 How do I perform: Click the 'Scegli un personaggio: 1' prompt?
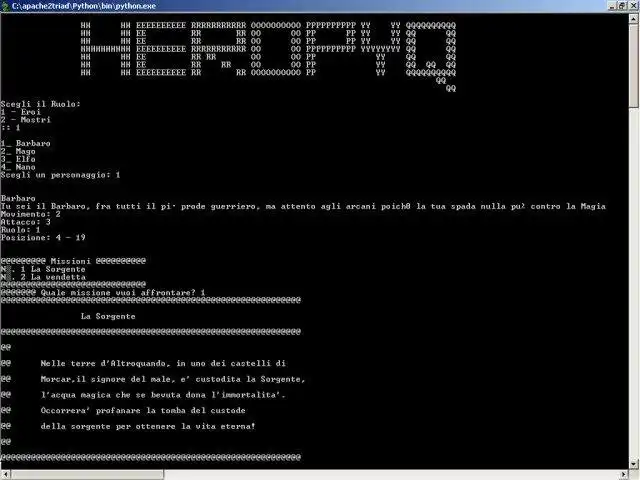click(x=60, y=175)
